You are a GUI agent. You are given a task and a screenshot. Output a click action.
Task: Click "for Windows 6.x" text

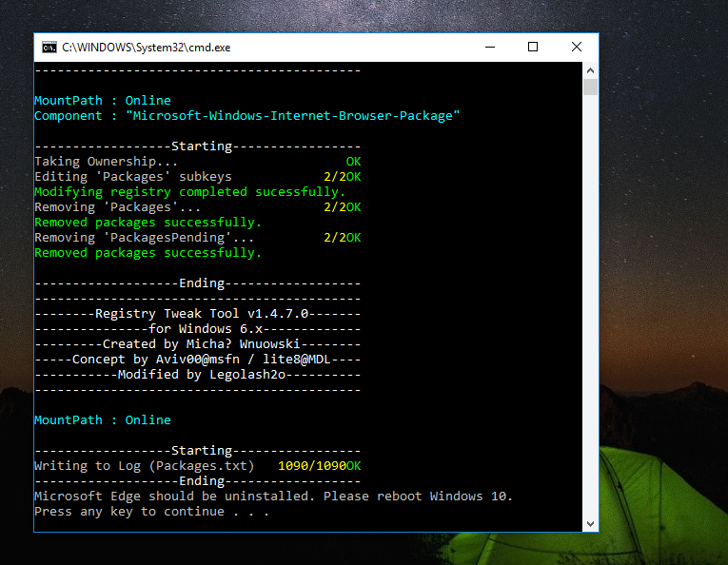(206, 329)
